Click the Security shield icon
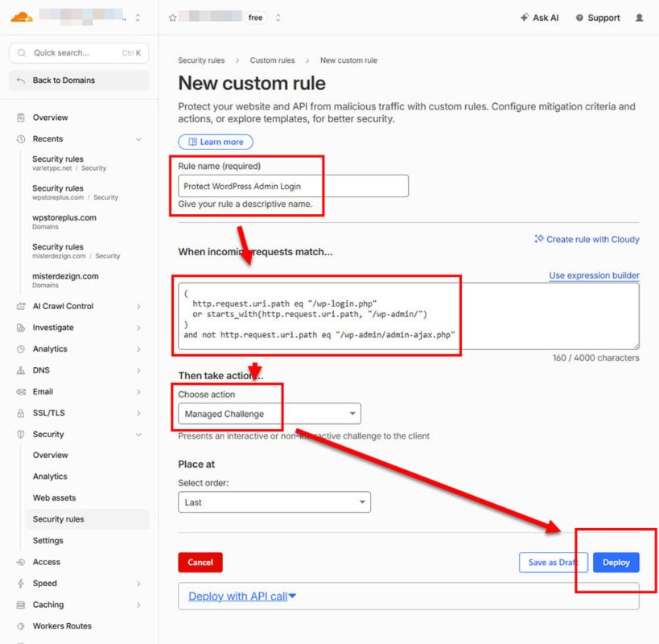The image size is (659, 644). coord(21,435)
